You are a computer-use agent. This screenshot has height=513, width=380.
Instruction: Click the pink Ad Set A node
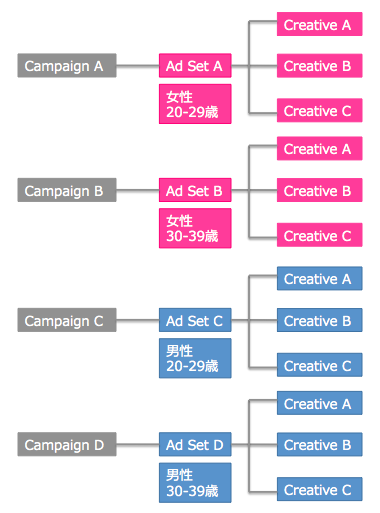(195, 66)
